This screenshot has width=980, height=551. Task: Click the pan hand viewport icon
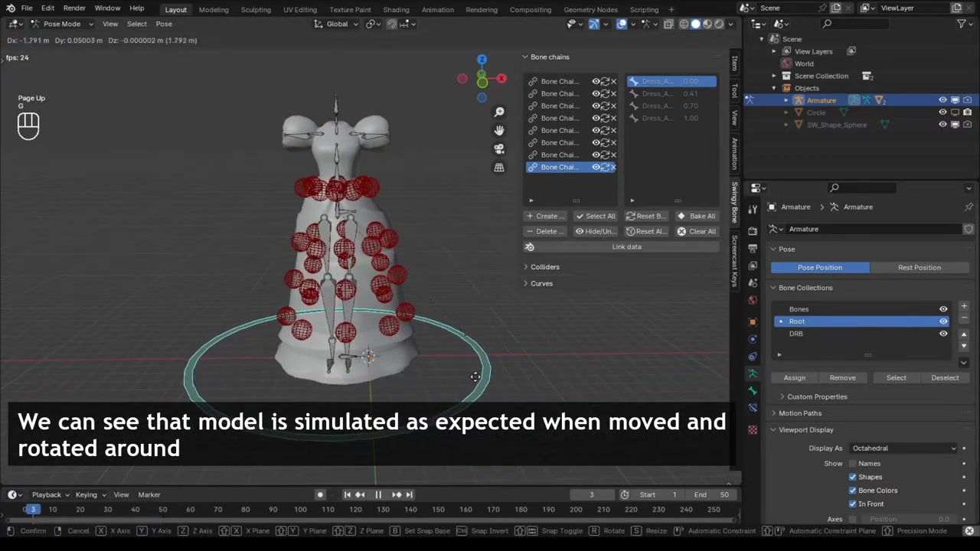pyautogui.click(x=499, y=131)
